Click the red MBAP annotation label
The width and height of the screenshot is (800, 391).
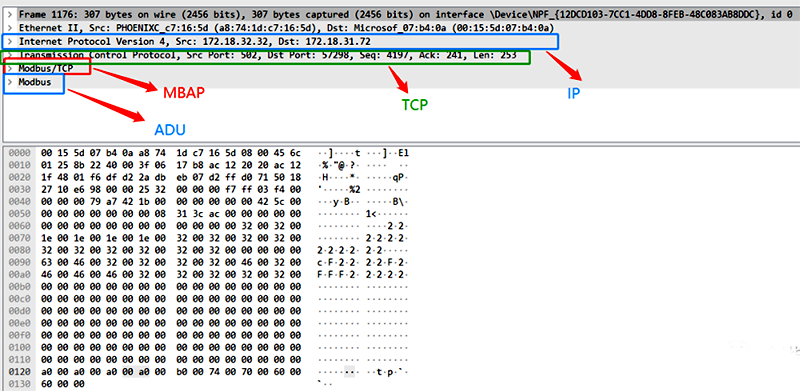click(184, 93)
